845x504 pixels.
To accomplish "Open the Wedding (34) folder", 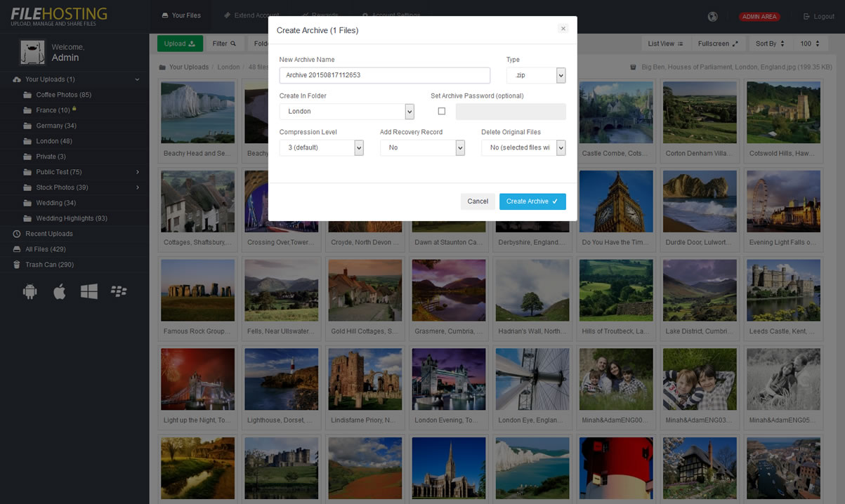I will click(x=56, y=203).
